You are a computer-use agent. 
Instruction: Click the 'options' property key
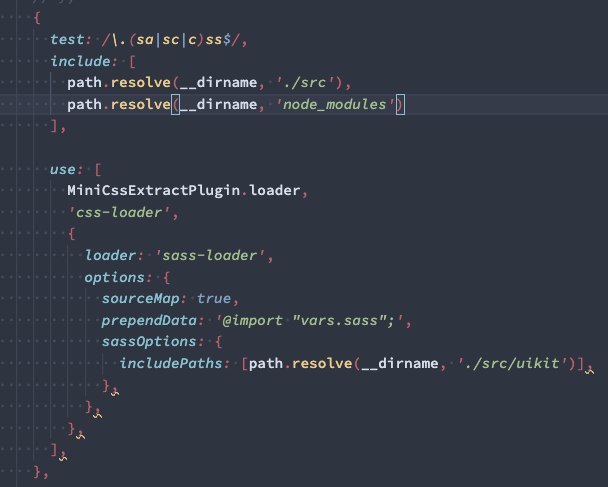click(x=115, y=278)
